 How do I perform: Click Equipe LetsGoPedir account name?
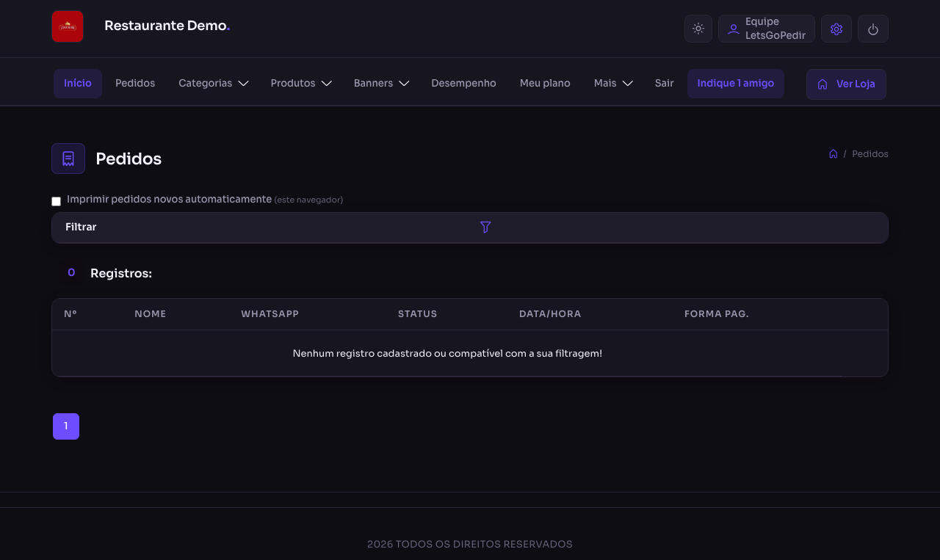point(775,29)
